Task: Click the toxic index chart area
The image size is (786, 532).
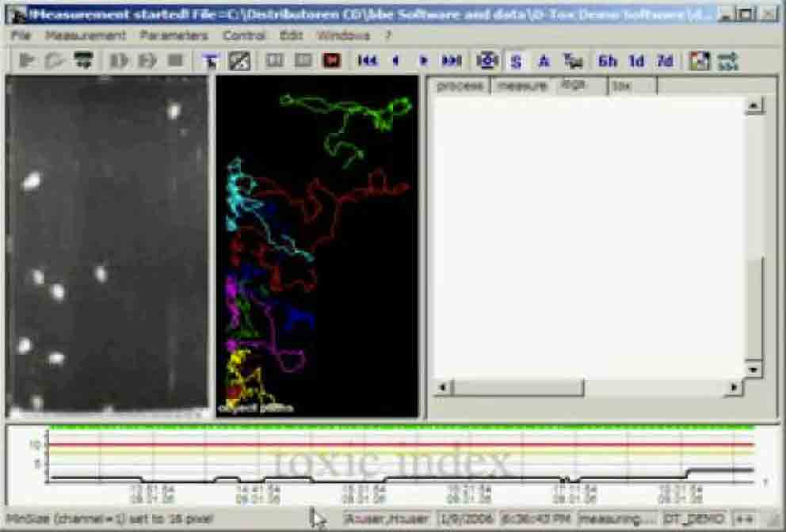Action: 392,463
